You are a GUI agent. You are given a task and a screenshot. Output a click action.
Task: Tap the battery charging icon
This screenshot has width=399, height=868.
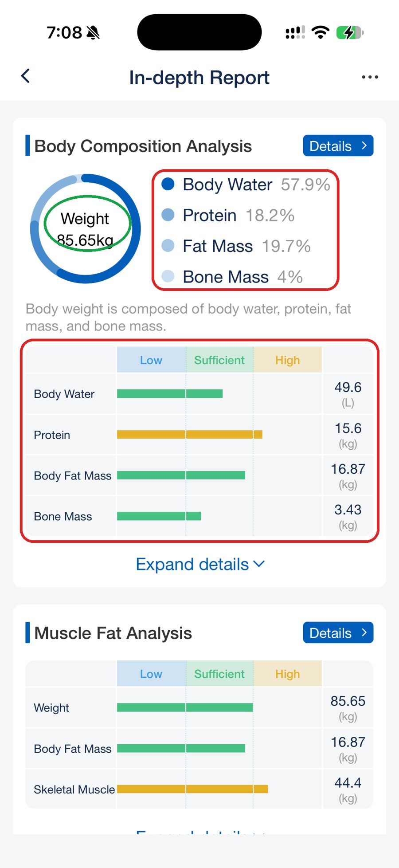coord(350,32)
